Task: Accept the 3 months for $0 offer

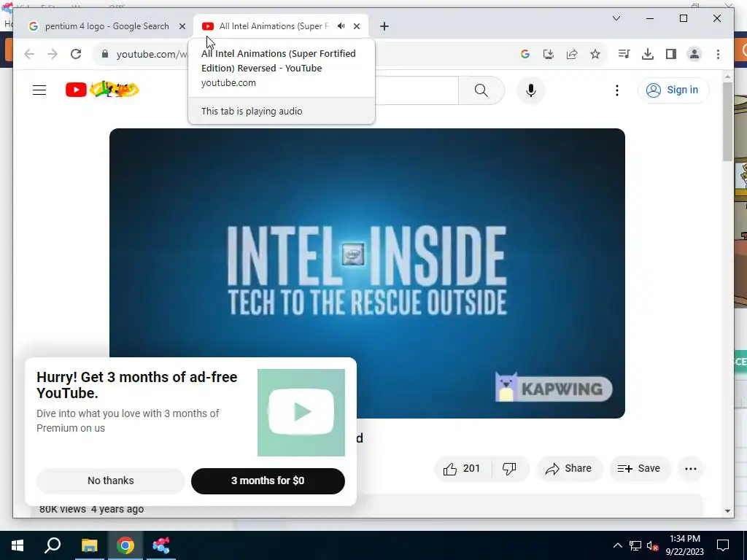Action: (x=268, y=481)
